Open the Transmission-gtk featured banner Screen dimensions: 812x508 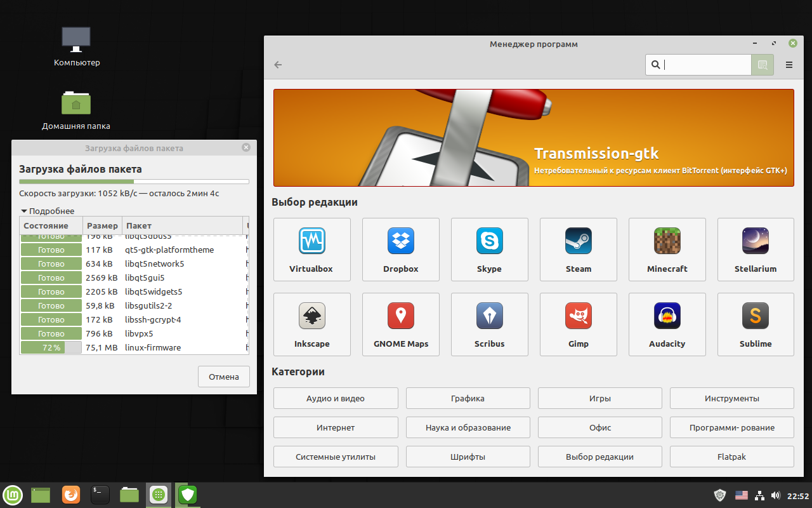point(533,137)
